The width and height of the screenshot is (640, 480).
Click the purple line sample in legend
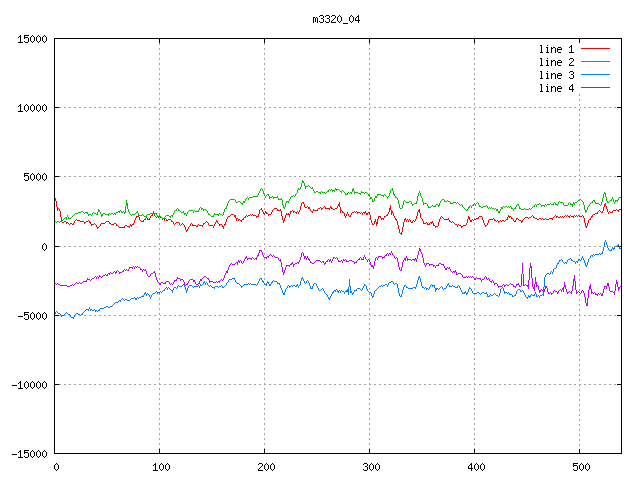tap(595, 88)
